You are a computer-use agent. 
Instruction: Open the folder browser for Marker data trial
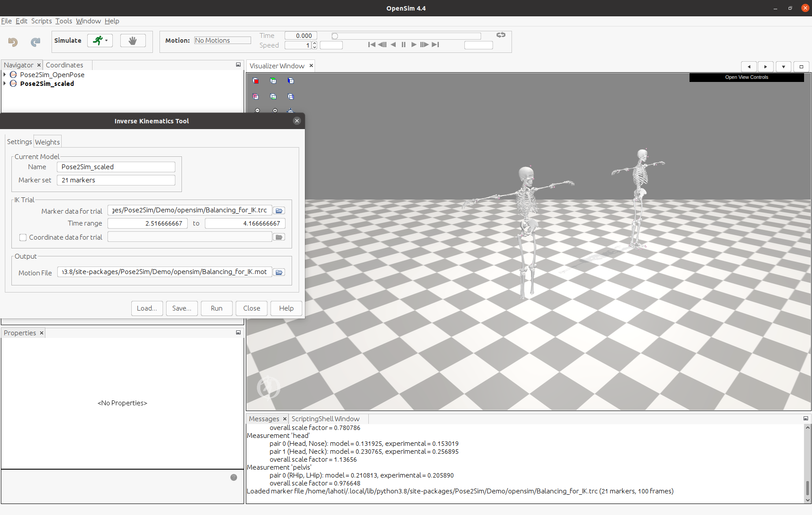(x=279, y=211)
